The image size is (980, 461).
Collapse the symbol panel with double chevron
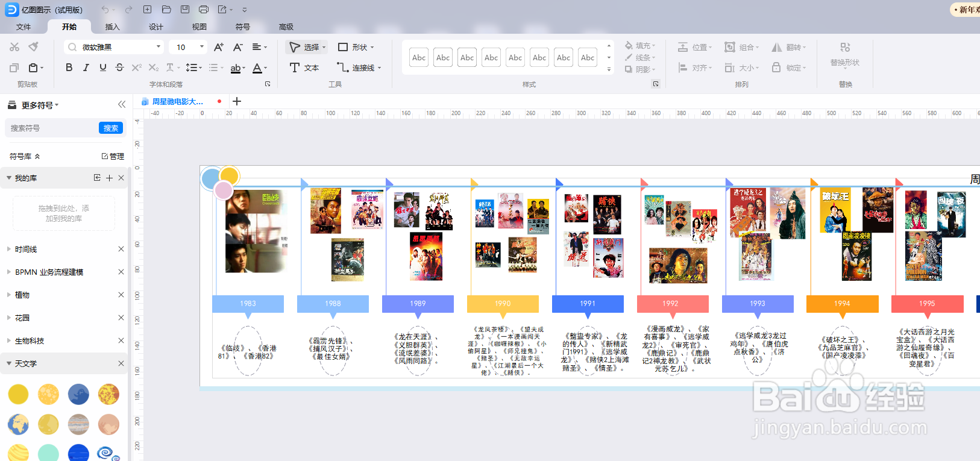coord(122,104)
